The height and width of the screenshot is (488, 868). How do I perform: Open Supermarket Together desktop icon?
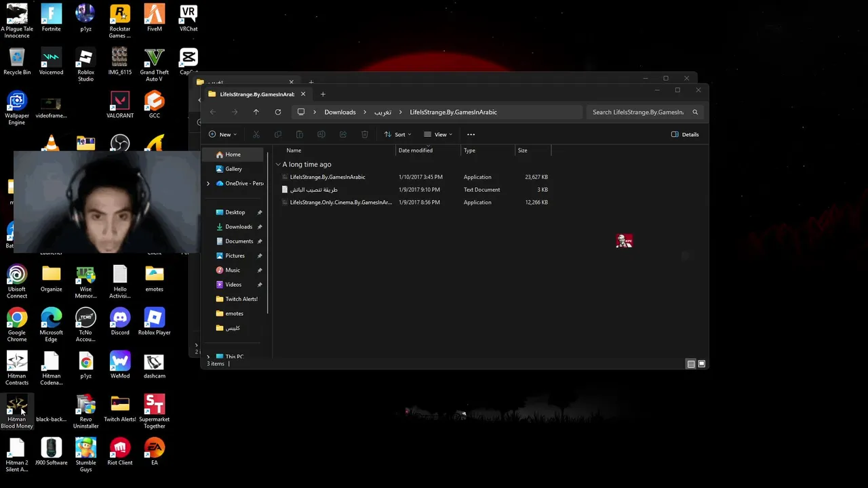tap(154, 412)
